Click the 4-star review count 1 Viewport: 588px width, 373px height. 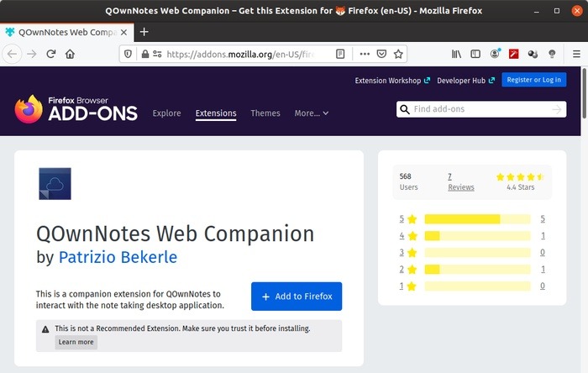pyautogui.click(x=543, y=236)
